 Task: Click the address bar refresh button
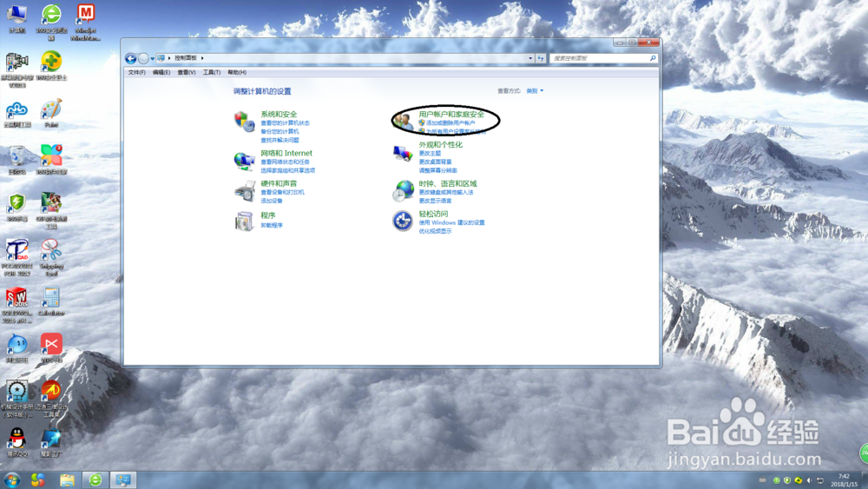coord(540,58)
